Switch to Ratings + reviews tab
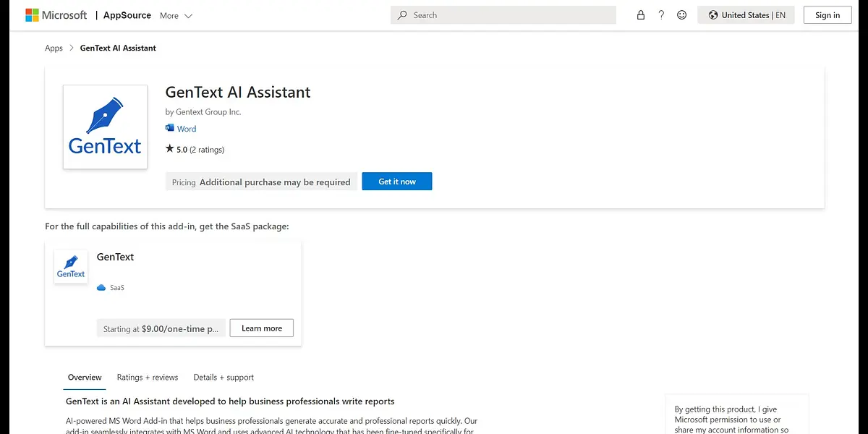 (148, 378)
